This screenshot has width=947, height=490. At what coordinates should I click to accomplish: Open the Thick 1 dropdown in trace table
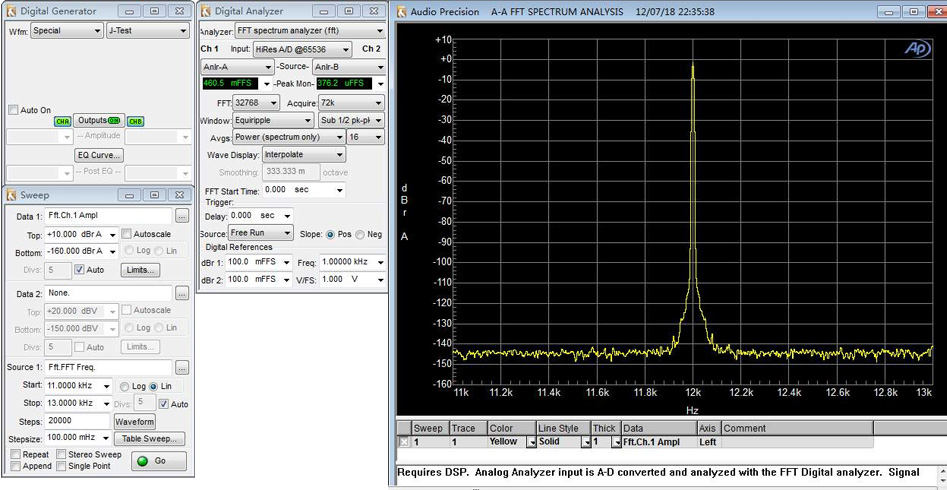pyautogui.click(x=616, y=442)
